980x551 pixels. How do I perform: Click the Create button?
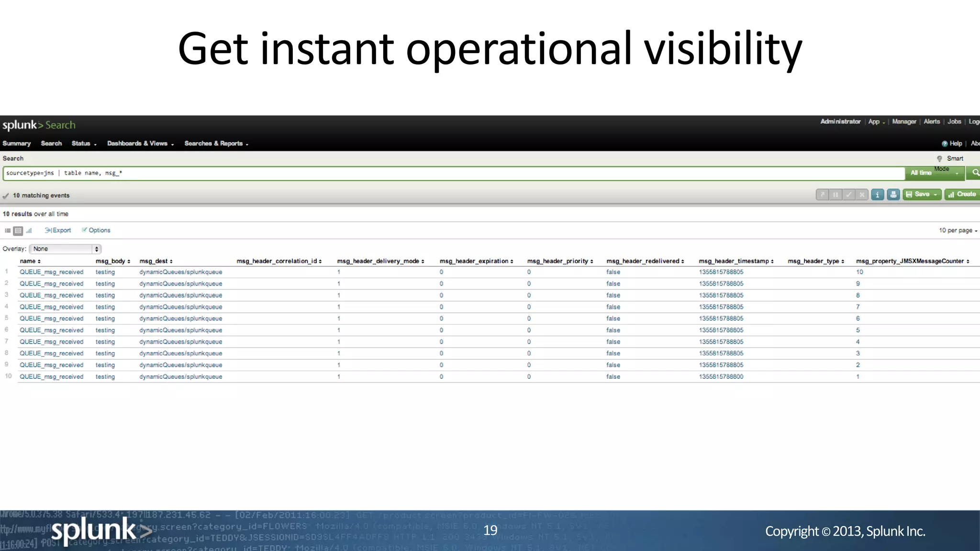(x=962, y=195)
